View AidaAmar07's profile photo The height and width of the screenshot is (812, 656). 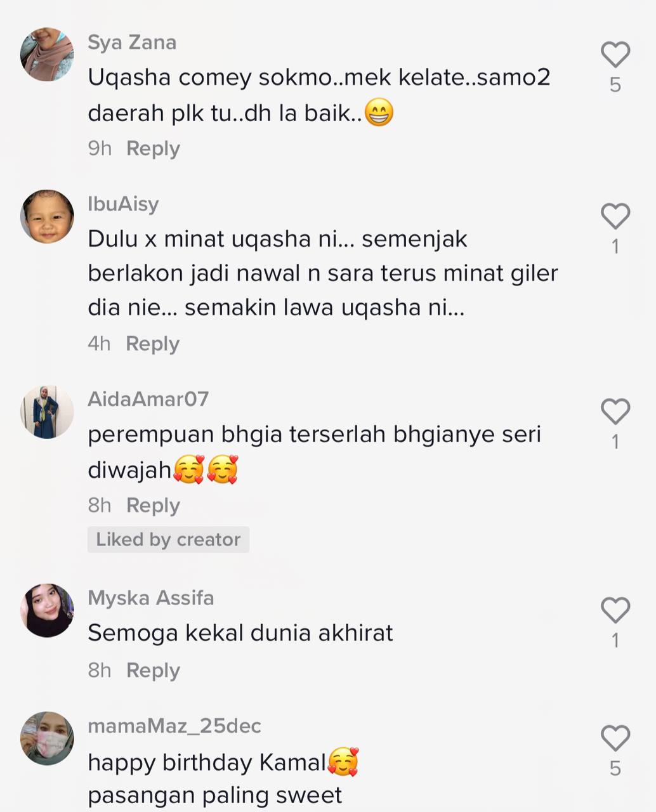tap(47, 412)
